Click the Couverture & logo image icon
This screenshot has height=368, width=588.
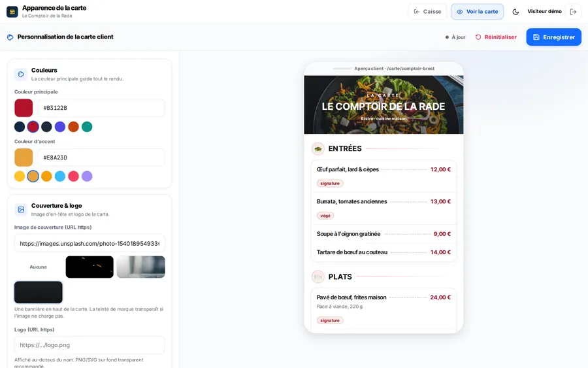tap(21, 210)
